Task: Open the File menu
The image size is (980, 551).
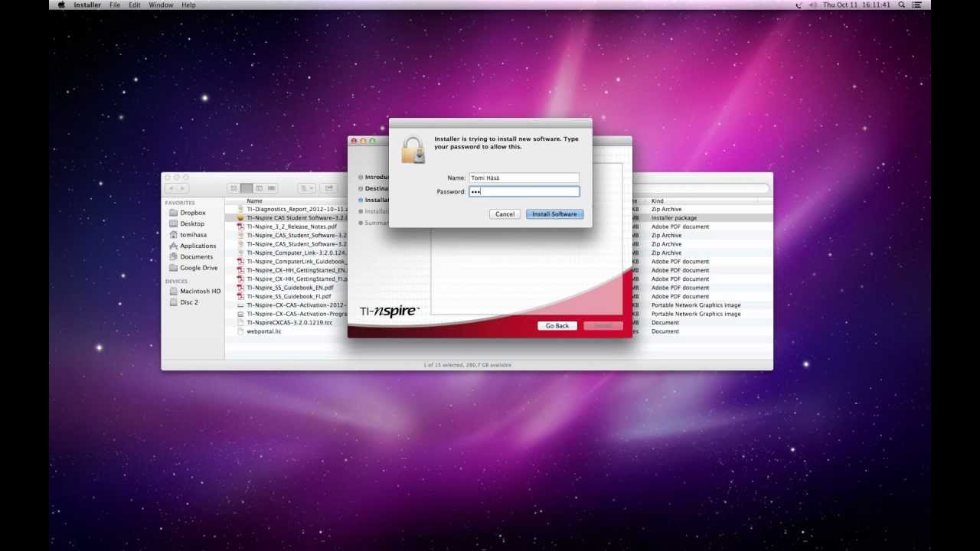Action: 115,5
